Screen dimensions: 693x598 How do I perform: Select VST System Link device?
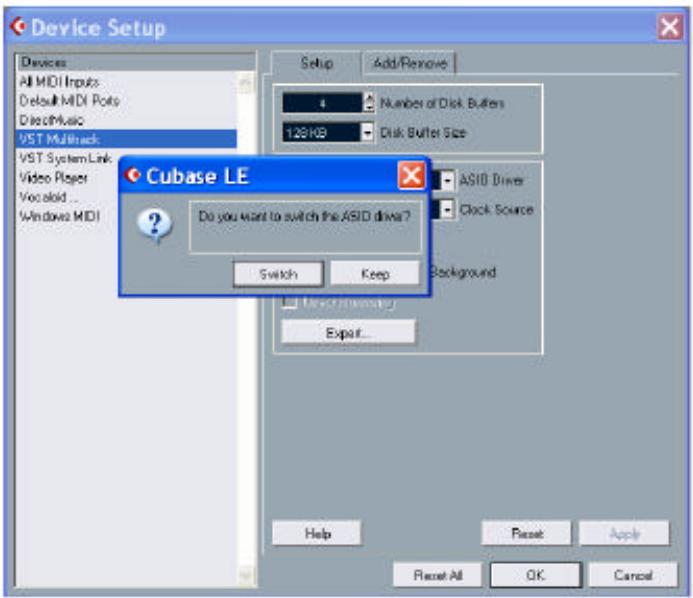[65, 158]
